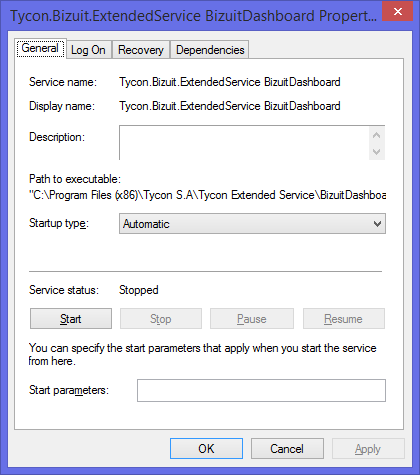Focus the Start parameters field
420x475 pixels.
pos(261,390)
